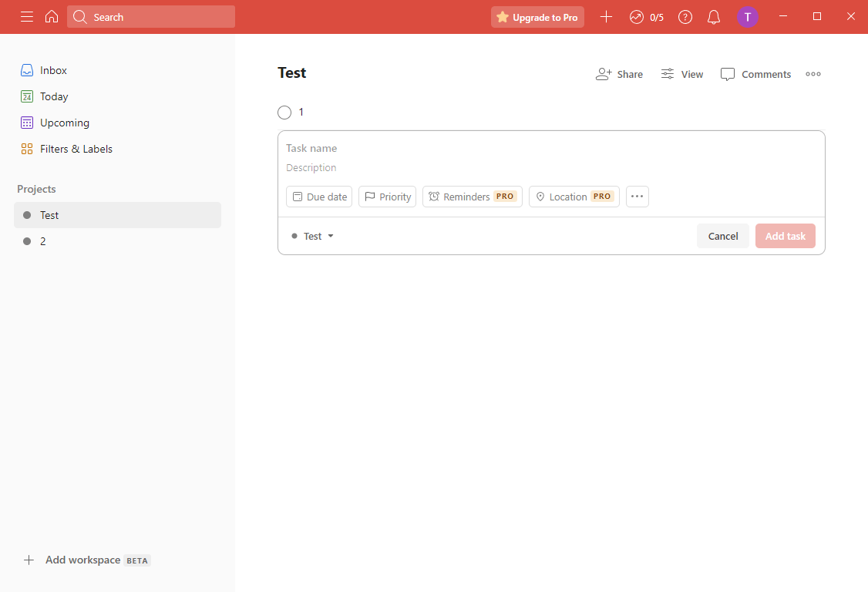Screen dimensions: 868x592
Task: Open the Test project selector dropdown
Action: click(x=313, y=236)
